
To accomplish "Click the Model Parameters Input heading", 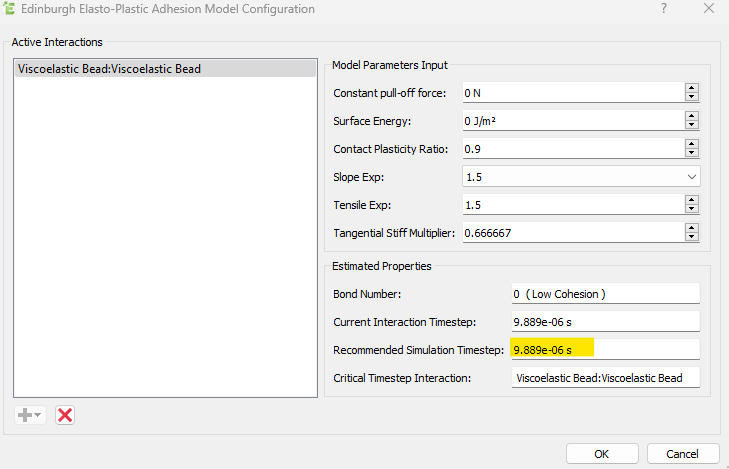I will [390, 65].
